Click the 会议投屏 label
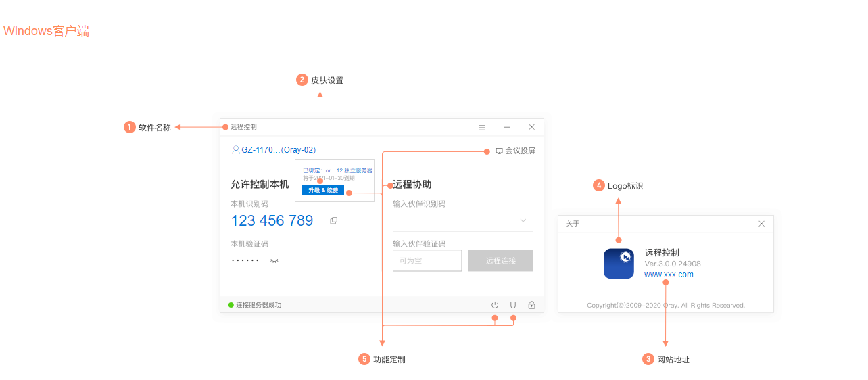868x380 pixels. pyautogui.click(x=520, y=151)
